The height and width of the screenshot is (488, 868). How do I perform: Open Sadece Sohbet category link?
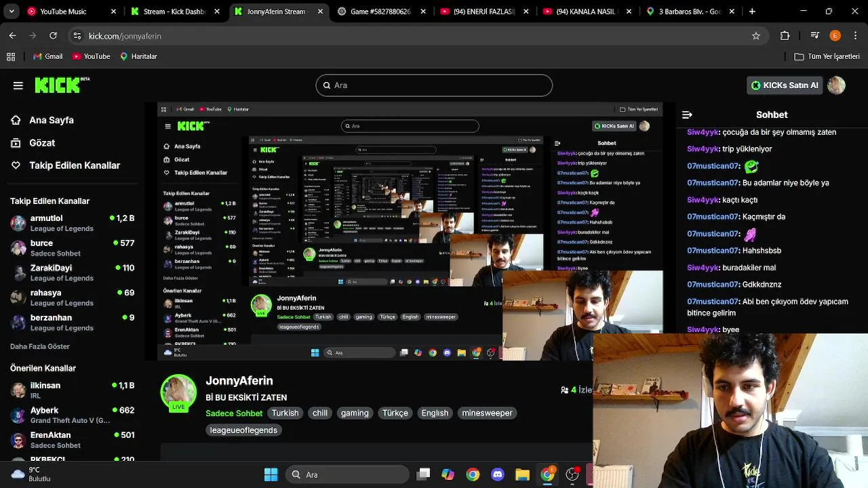click(234, 413)
